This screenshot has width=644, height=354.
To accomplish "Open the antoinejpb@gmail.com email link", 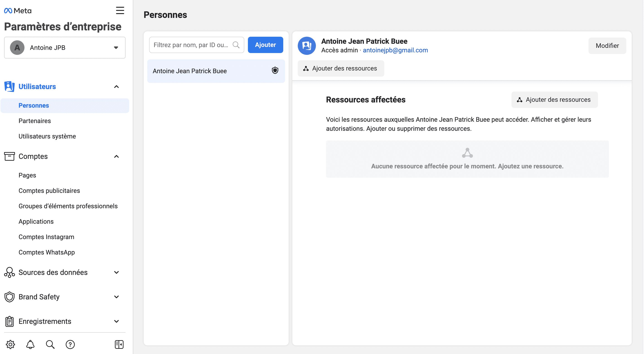I will pyautogui.click(x=395, y=50).
